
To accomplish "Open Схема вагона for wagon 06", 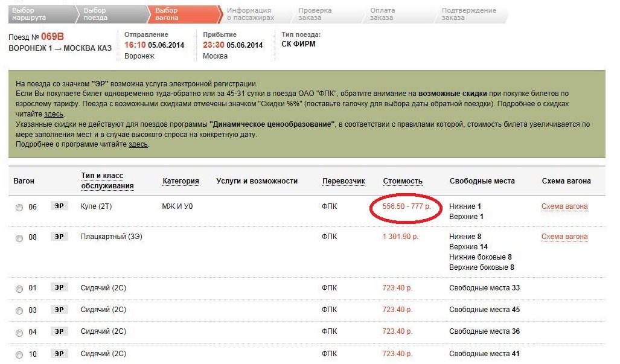I will pyautogui.click(x=564, y=206).
